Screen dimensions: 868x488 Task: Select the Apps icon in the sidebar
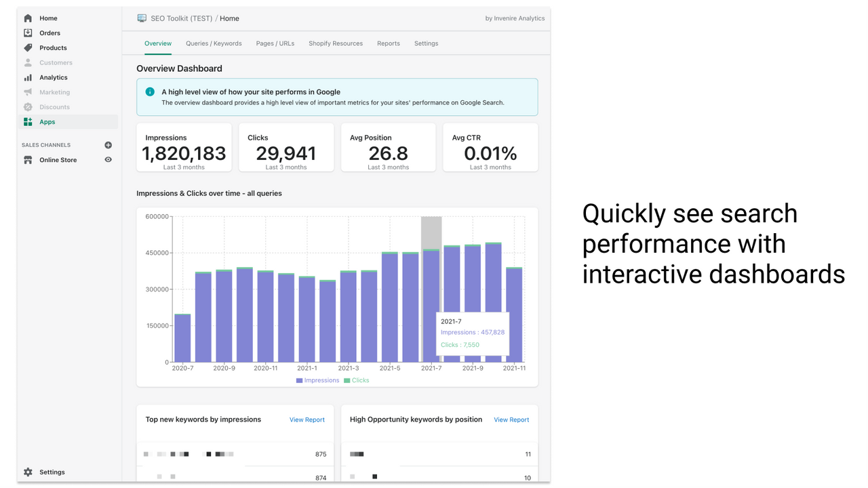click(27, 121)
